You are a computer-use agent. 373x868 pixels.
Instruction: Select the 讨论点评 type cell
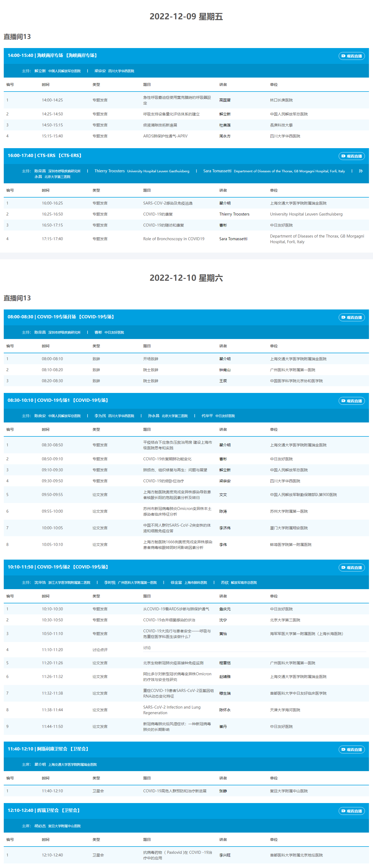(x=100, y=650)
